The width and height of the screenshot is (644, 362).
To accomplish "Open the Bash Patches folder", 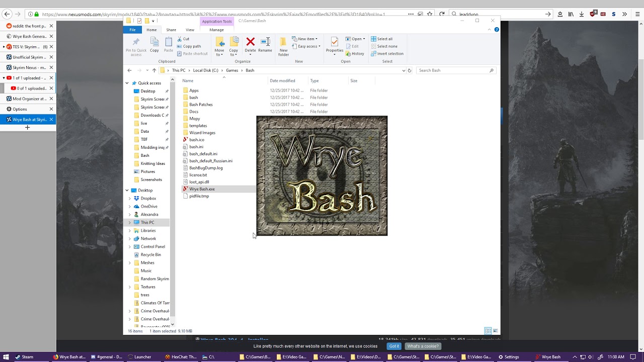I will (201, 105).
